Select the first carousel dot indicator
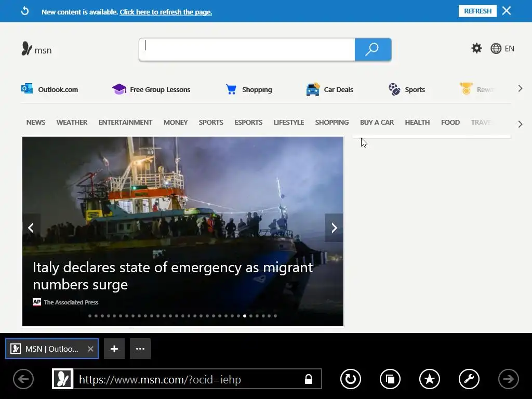532x399 pixels. tap(90, 316)
